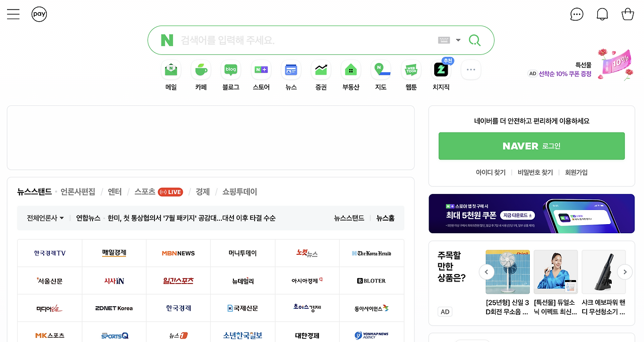Open the shopping cart icon
This screenshot has height=342, width=644.
(x=627, y=14)
